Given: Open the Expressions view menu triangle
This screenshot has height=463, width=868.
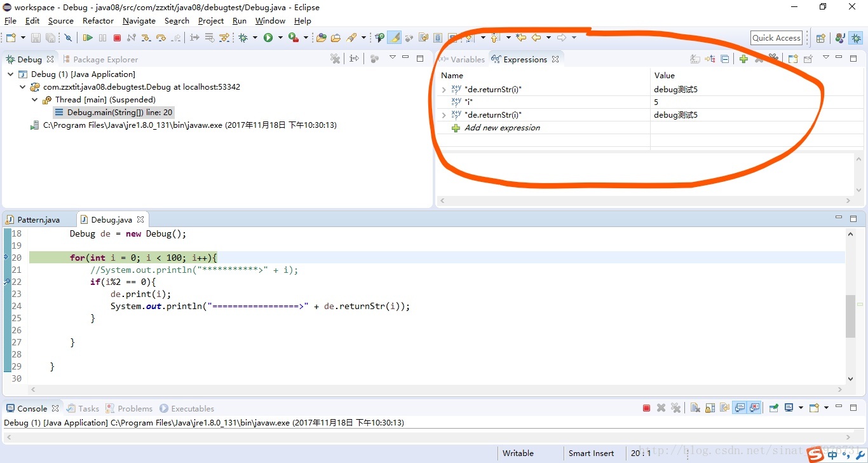Looking at the screenshot, I should (x=826, y=57).
